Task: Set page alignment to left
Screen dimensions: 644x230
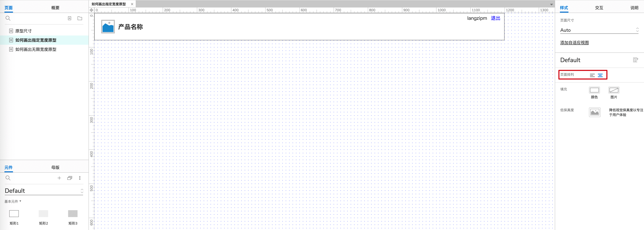Action: click(592, 75)
